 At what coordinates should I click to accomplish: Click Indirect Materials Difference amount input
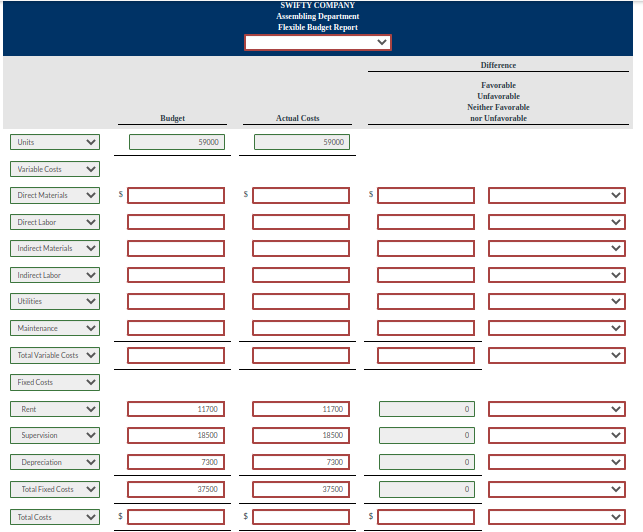pyautogui.click(x=426, y=249)
